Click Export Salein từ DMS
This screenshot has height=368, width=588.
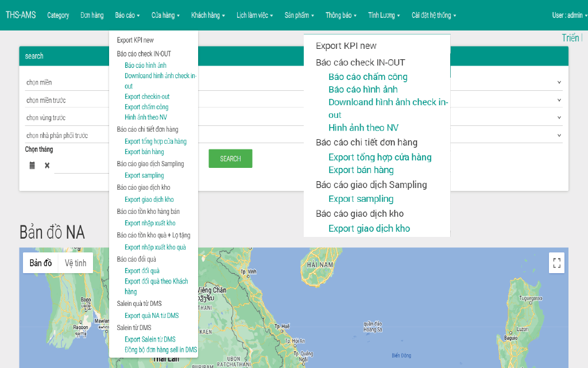(150, 339)
